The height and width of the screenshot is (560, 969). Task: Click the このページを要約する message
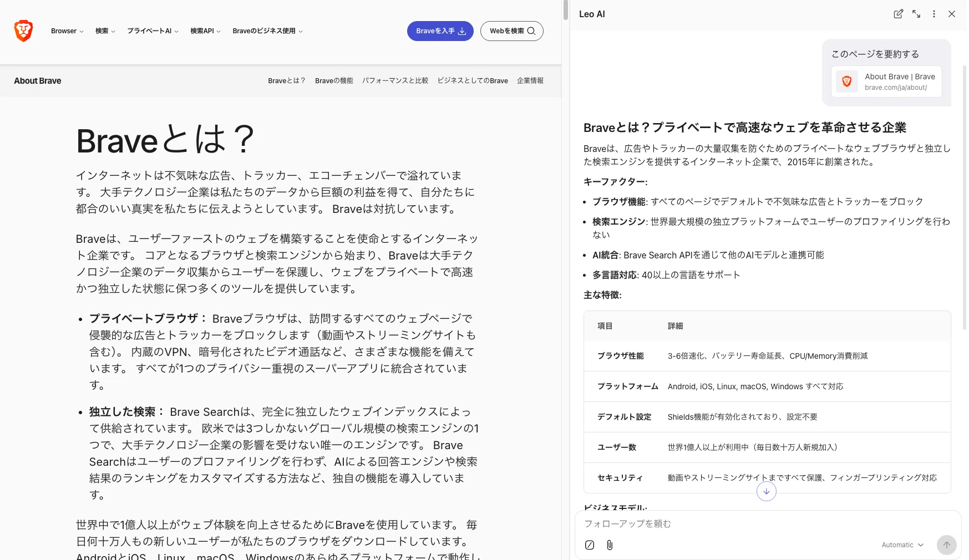point(875,54)
